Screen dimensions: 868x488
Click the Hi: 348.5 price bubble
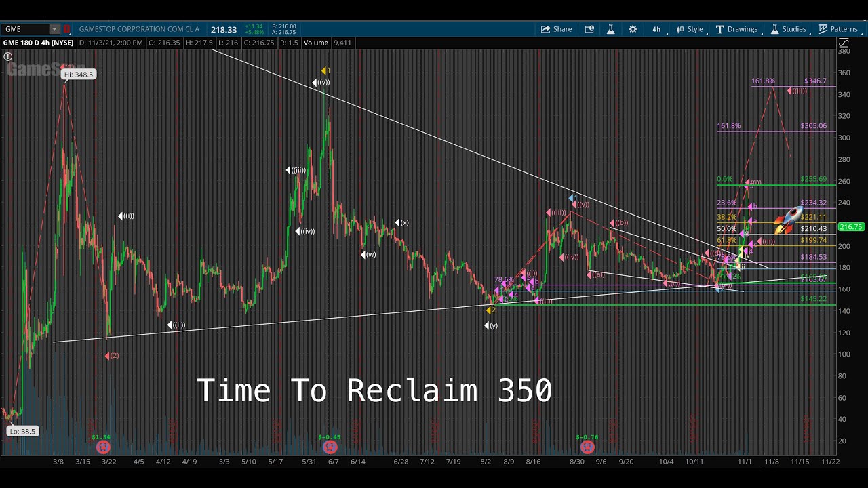(78, 75)
